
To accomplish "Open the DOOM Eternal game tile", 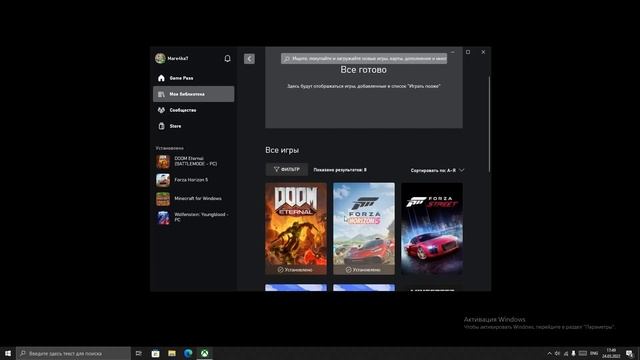I will click(x=296, y=229).
